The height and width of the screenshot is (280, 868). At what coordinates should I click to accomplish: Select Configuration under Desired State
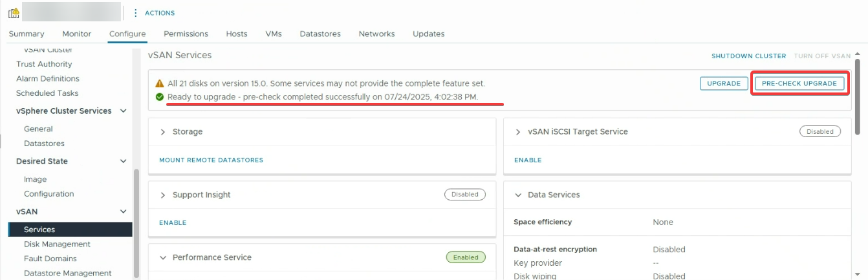pyautogui.click(x=49, y=194)
